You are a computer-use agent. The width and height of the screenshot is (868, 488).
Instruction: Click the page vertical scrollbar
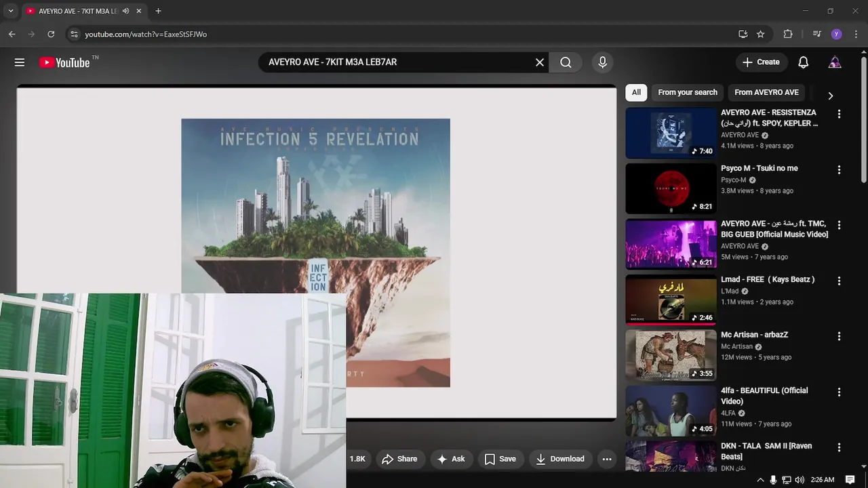pyautogui.click(x=863, y=119)
